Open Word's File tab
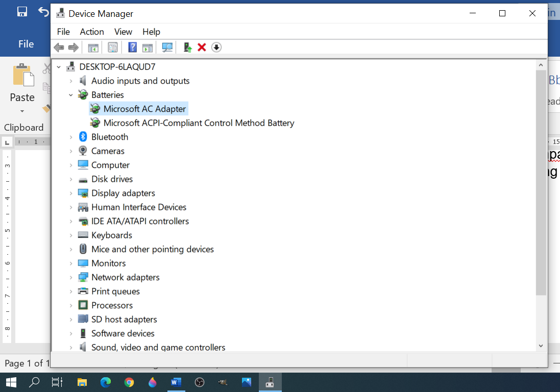The width and height of the screenshot is (560, 392). 26,44
